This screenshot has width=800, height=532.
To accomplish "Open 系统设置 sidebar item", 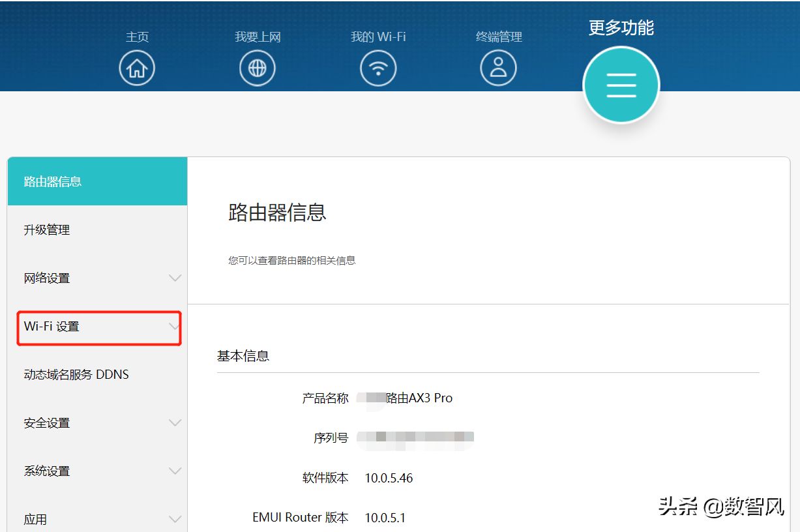I will [x=97, y=471].
